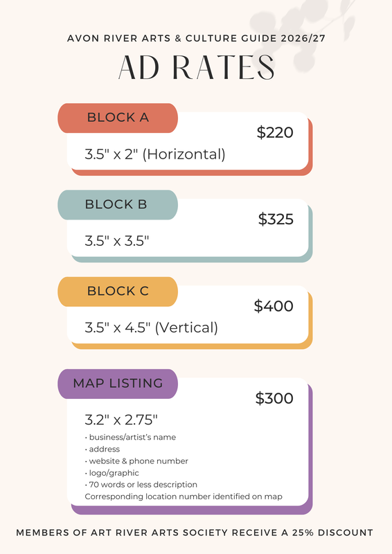Click the 3.5" x 3.5" size text
Viewport: 392px width, 554px height.
[116, 241]
